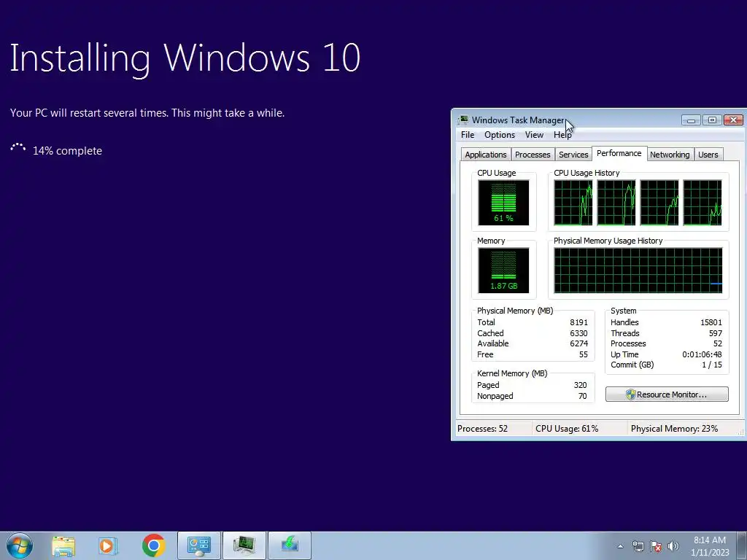Switch to the Networking tab
The image size is (747, 560).
point(670,155)
